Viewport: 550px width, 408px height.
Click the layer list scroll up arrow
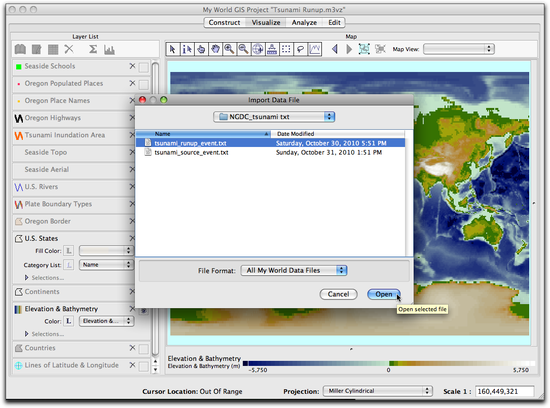point(155,362)
